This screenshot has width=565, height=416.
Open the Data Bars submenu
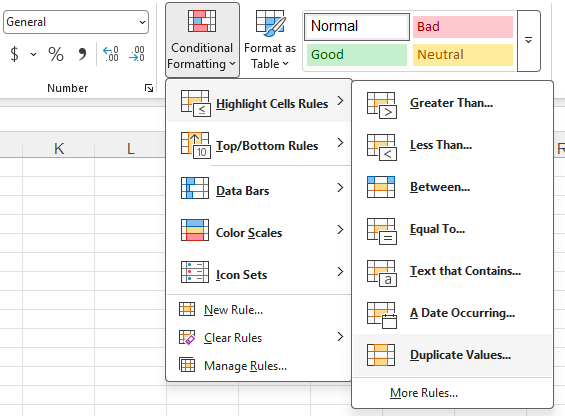[x=259, y=188]
